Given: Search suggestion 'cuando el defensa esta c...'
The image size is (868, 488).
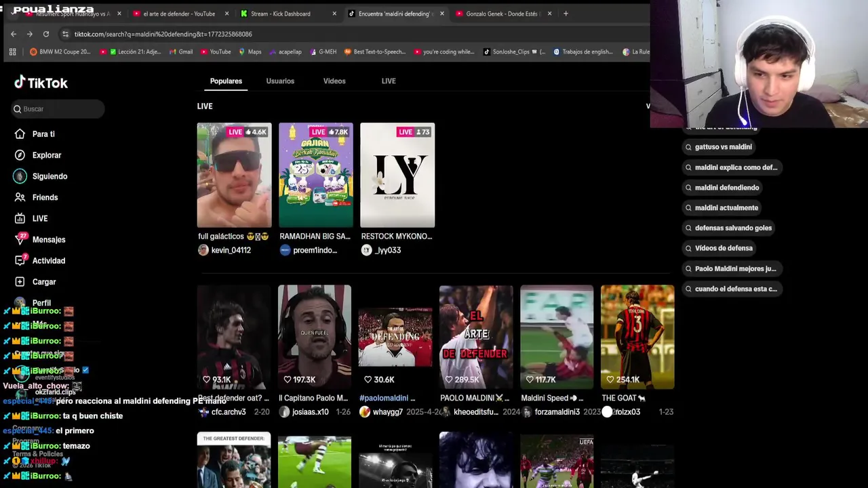Looking at the screenshot, I should coord(731,289).
